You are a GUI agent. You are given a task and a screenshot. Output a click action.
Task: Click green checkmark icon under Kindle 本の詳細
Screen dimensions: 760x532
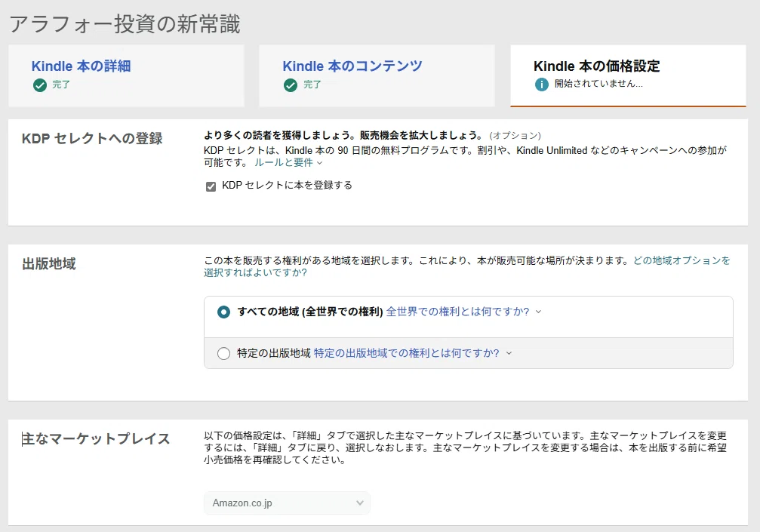tap(40, 85)
